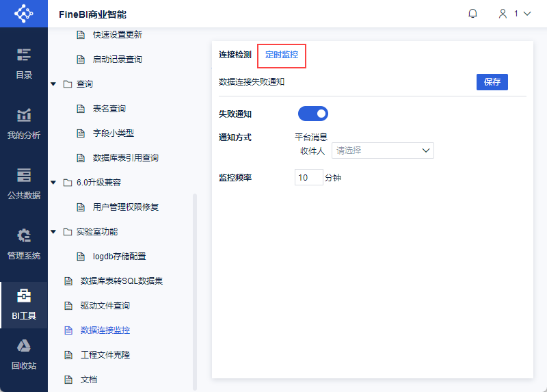This screenshot has width=547, height=392.
Task: Collapse the 查询 folder
Action: coord(53,84)
